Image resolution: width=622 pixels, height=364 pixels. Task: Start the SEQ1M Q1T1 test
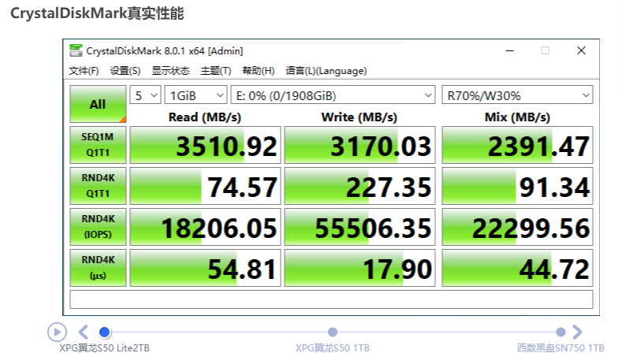(x=98, y=145)
